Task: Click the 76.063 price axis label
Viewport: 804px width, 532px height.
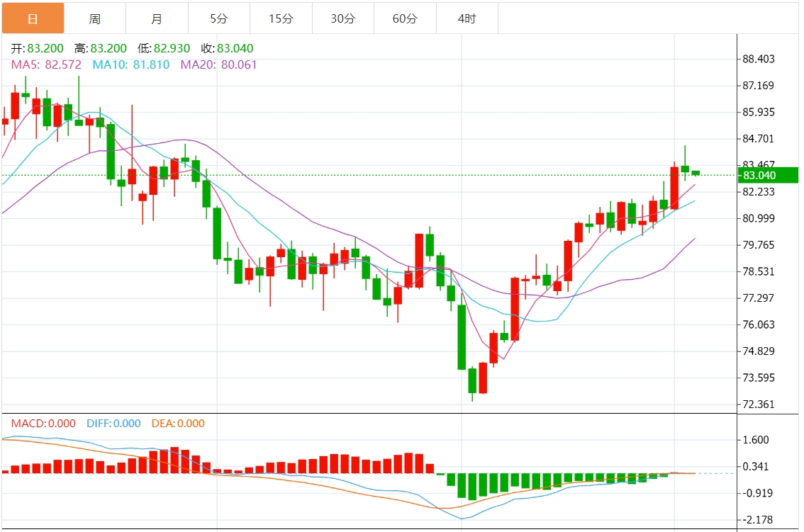Action: point(759,324)
